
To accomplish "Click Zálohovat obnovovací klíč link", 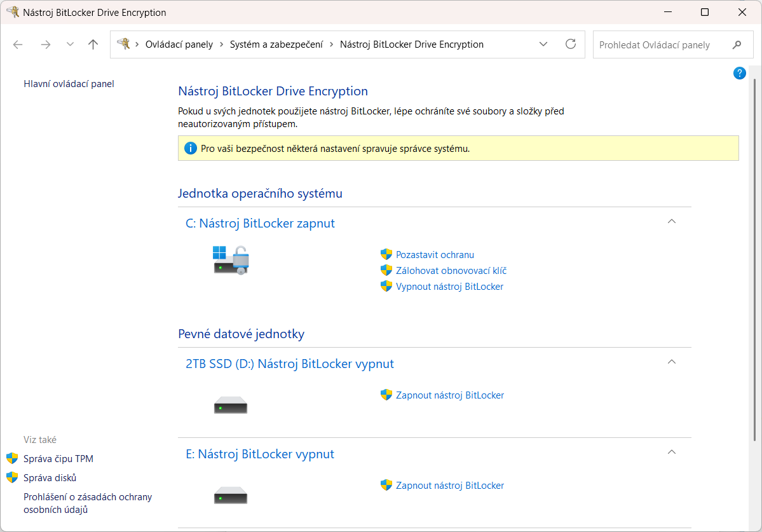I will [451, 271].
